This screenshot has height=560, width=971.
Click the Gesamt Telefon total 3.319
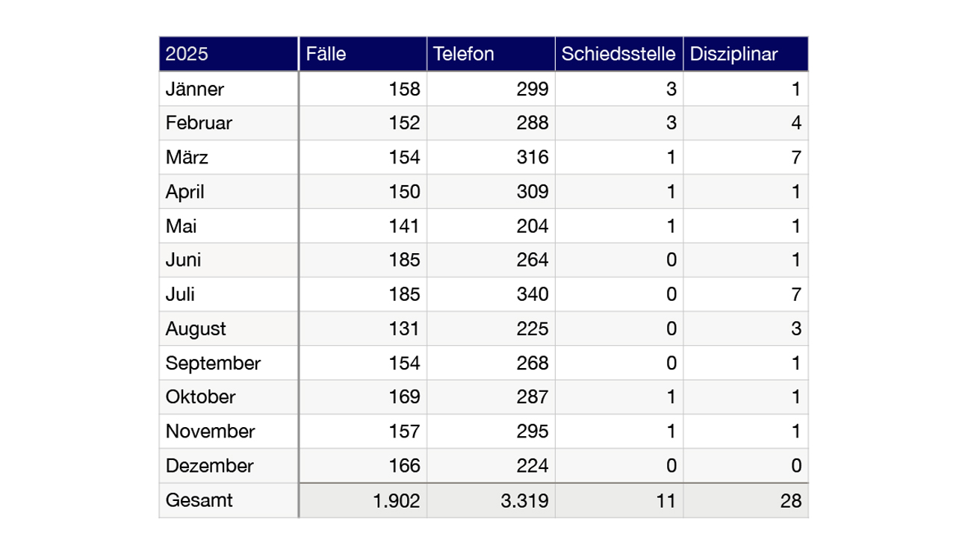coord(491,500)
